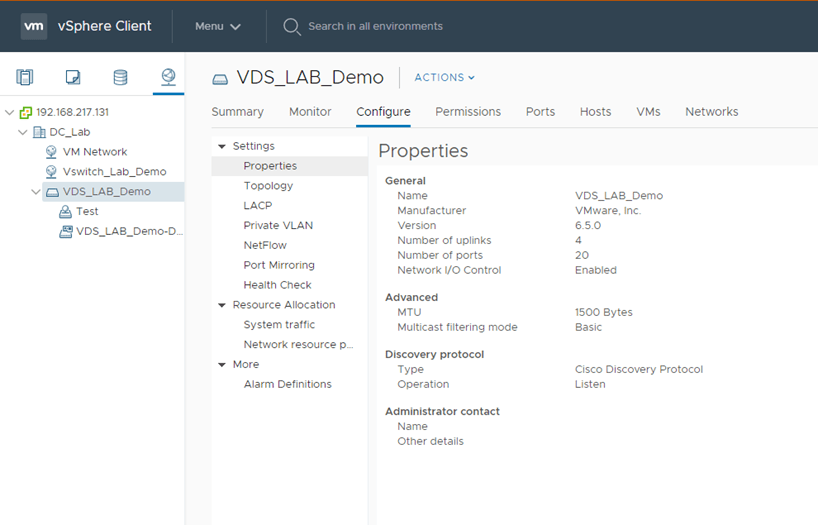The image size is (818, 525).
Task: Click the search magnifier icon
Action: coord(292,26)
